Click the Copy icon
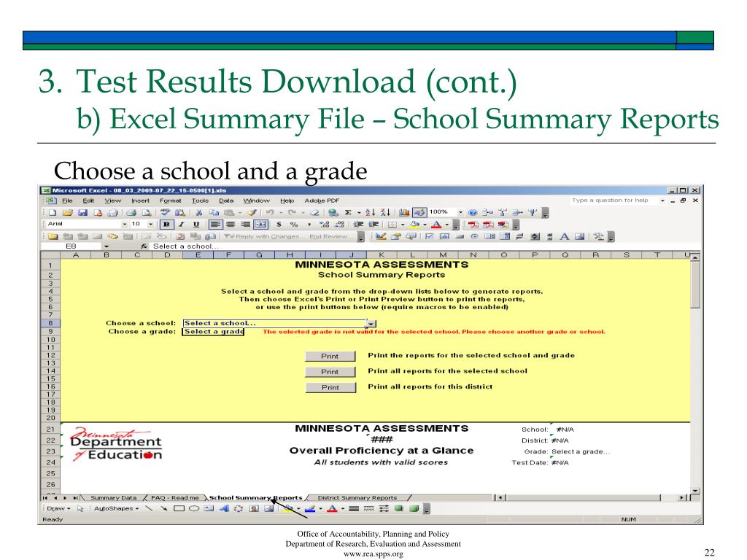The height and width of the screenshot is (560, 747). [214, 212]
